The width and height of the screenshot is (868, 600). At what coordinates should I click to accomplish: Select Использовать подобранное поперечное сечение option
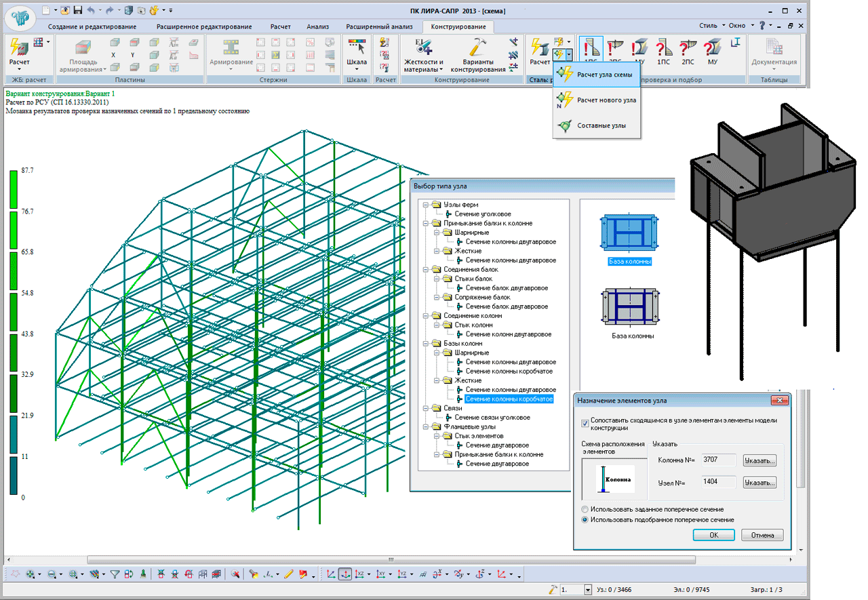point(585,520)
